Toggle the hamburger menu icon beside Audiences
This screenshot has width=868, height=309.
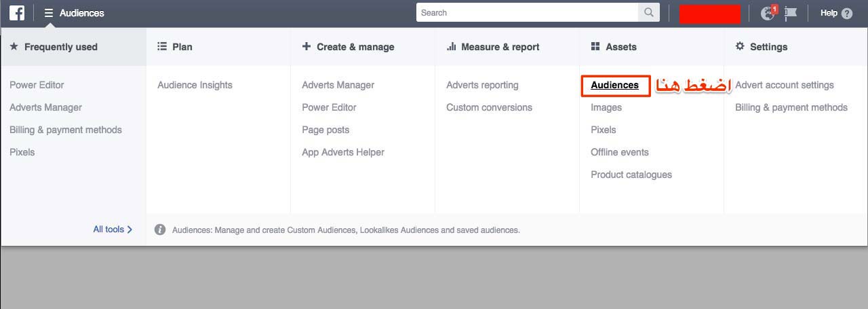click(49, 13)
